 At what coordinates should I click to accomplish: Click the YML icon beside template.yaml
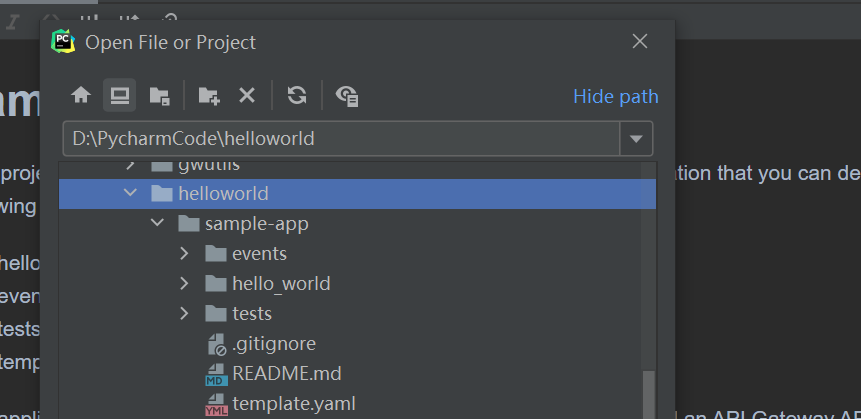click(216, 405)
